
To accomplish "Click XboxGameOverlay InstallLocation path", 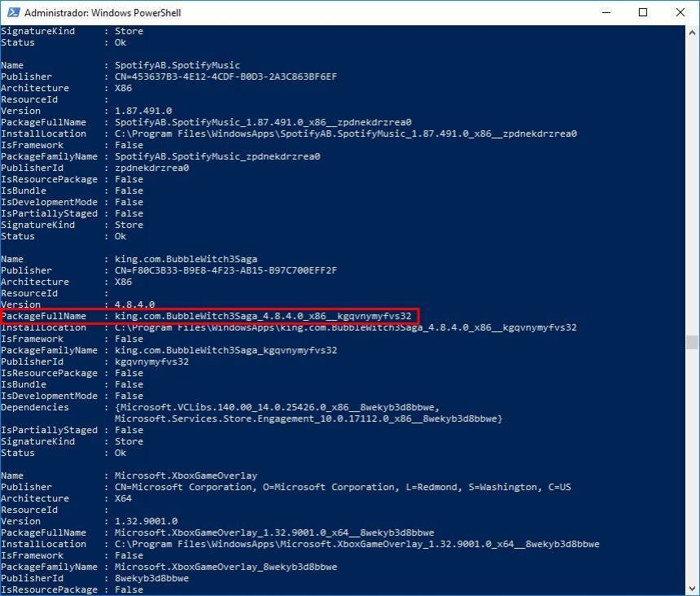I will coord(357,544).
